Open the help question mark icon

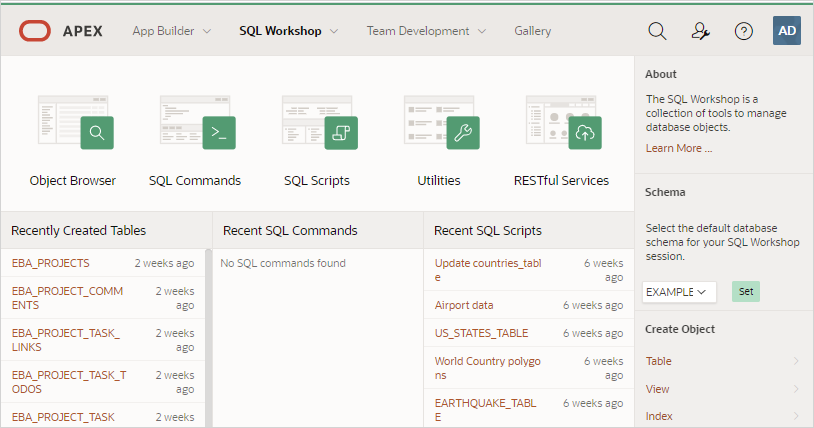tap(743, 31)
